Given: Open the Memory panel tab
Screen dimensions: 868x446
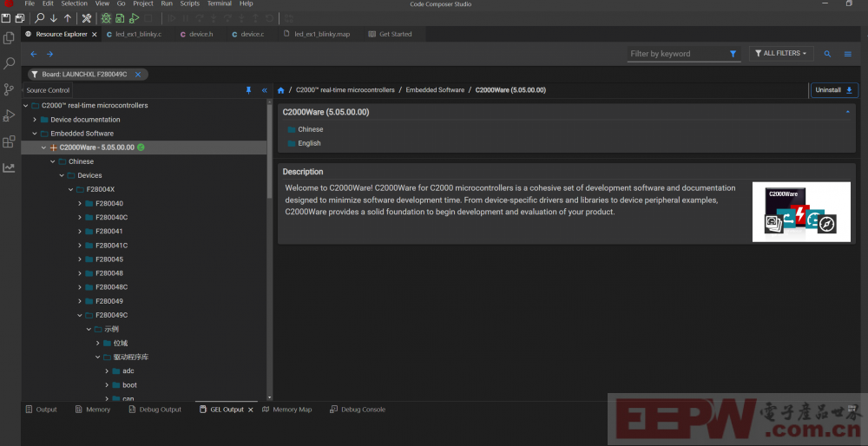Looking at the screenshot, I should click(93, 410).
